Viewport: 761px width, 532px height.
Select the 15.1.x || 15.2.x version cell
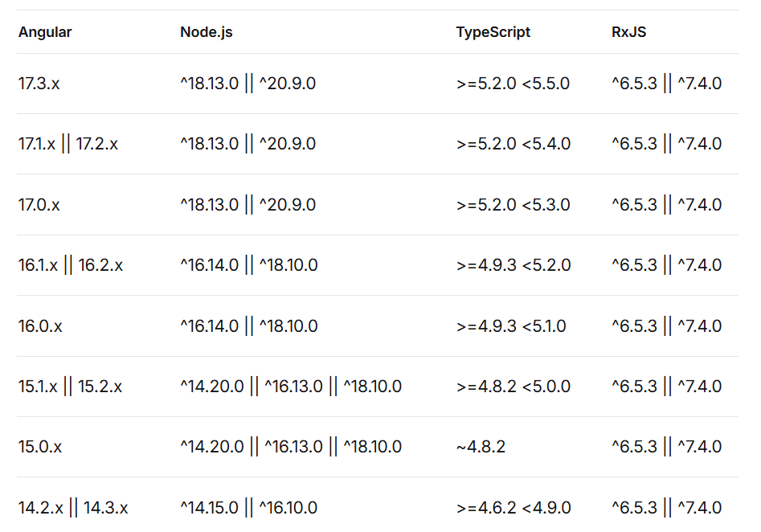tap(70, 387)
